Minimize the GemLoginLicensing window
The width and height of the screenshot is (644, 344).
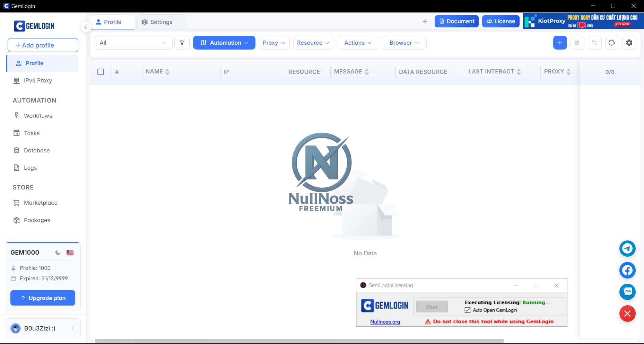point(516,285)
